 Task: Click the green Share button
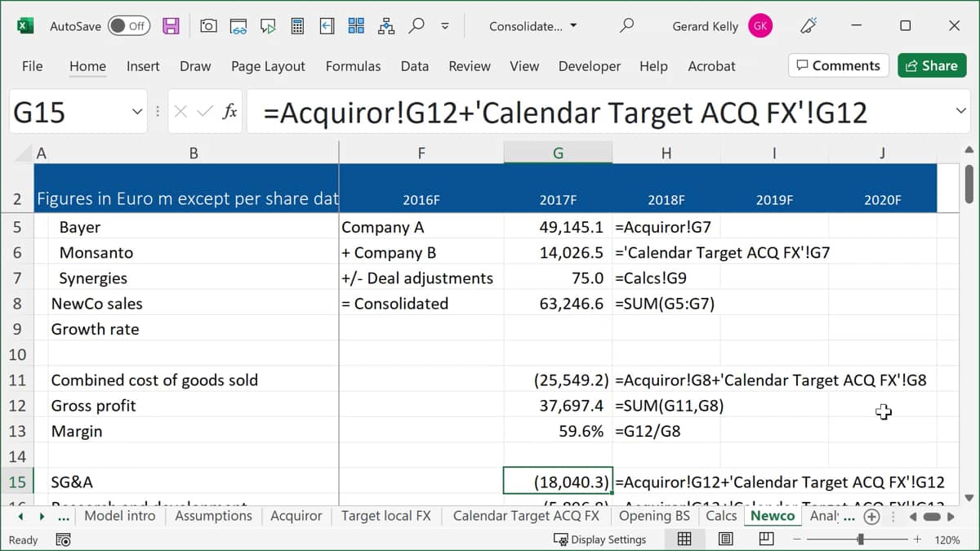pyautogui.click(x=932, y=65)
